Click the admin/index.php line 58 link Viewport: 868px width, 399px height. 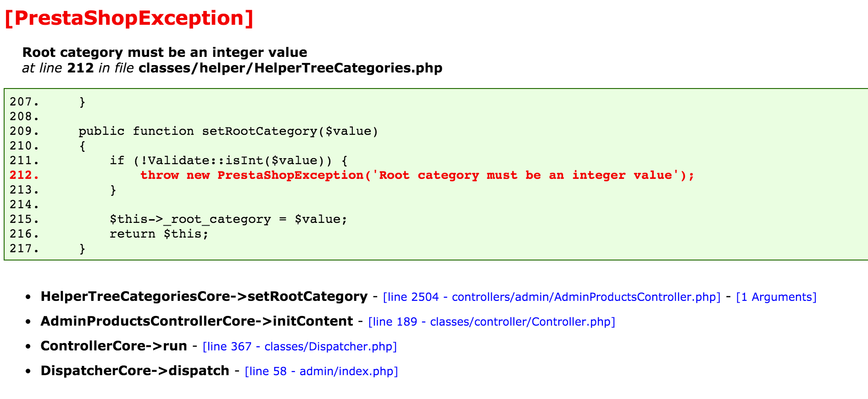pos(321,371)
